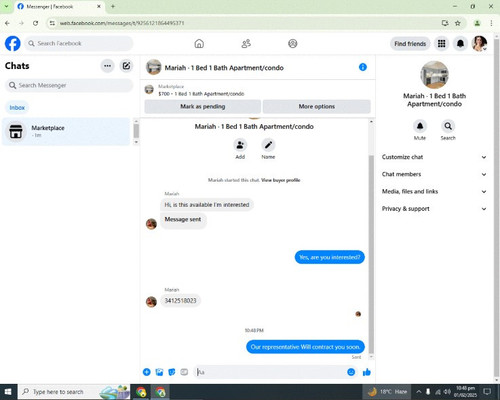
Task: Click the Search Facebook field
Action: pos(79,44)
